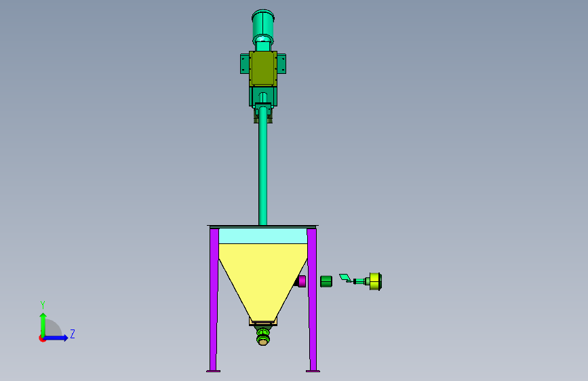
Task: Select the thin top cover plate of the tank
Action: click(263, 226)
